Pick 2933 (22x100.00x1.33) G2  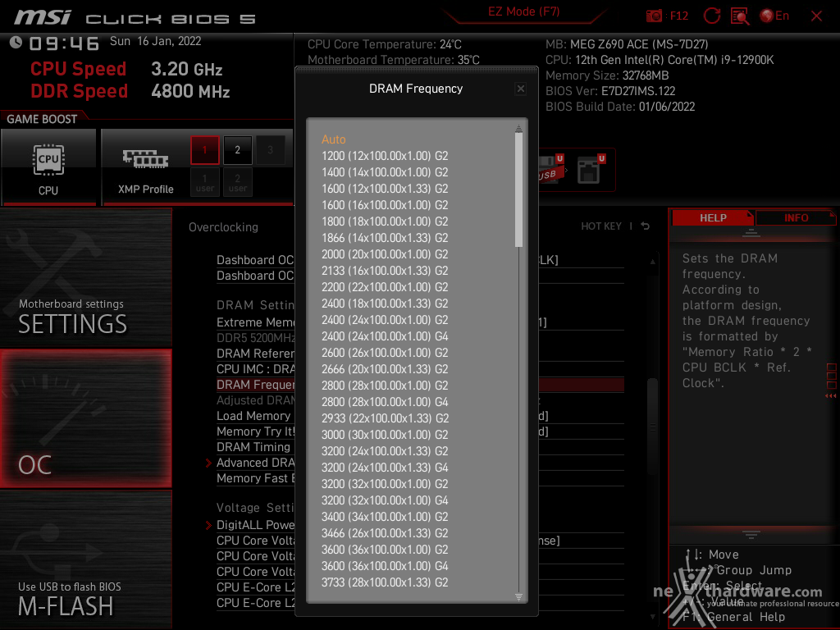pos(385,418)
